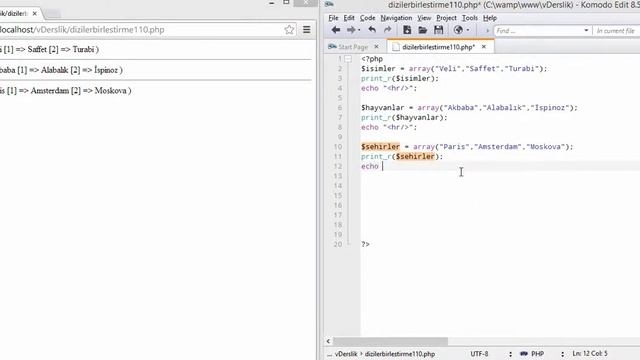Open the Project menu
This screenshot has width=640, height=360.
(x=446, y=18)
